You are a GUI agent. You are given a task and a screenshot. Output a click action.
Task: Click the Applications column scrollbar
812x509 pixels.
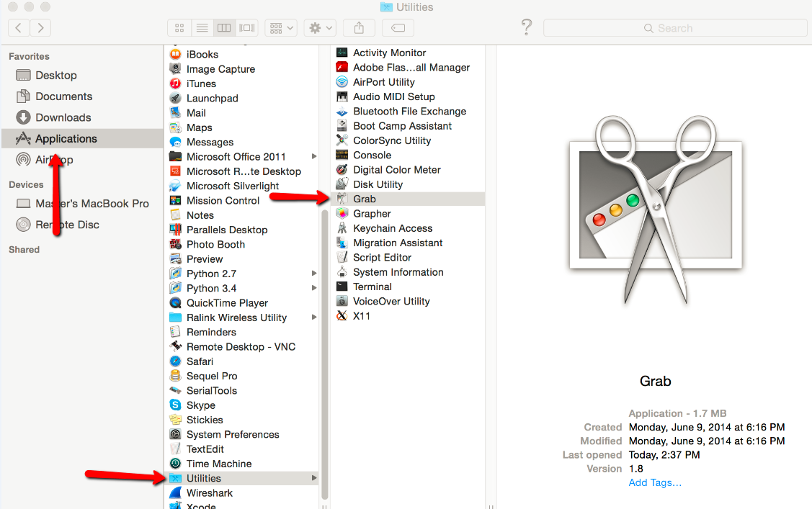click(325, 355)
